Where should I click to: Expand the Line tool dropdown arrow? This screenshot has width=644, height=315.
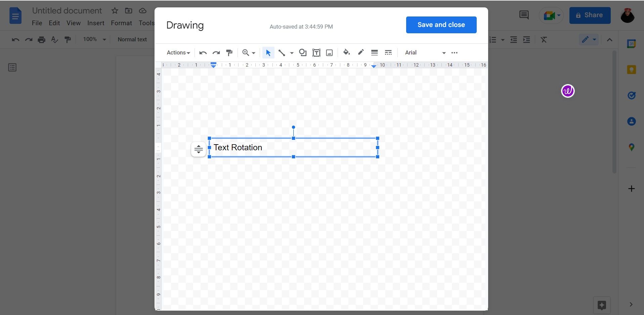(x=292, y=53)
